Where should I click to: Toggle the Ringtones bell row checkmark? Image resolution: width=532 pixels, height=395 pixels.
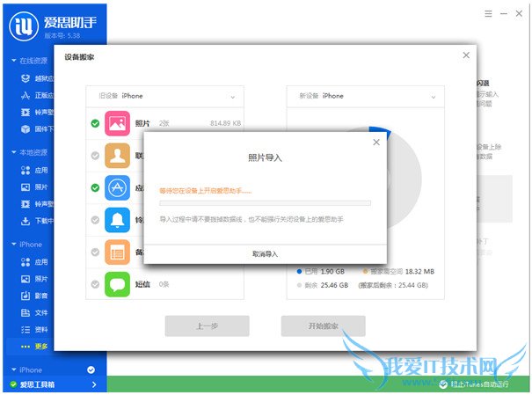click(x=95, y=220)
